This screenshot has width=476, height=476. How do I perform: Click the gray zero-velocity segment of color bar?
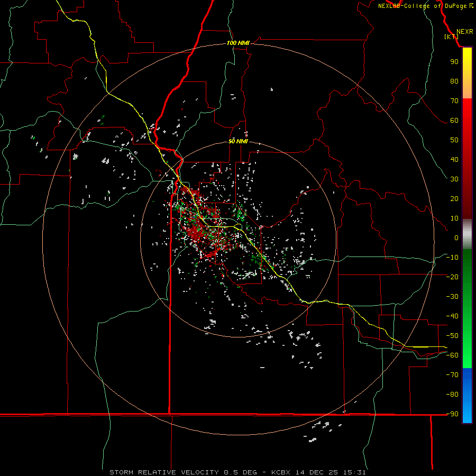[x=467, y=234]
